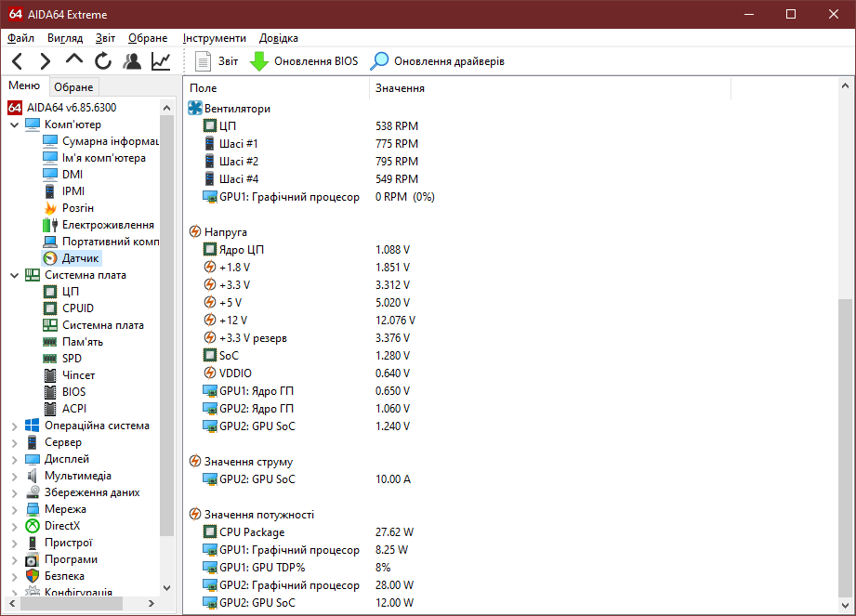Image resolution: width=856 pixels, height=616 pixels.
Task: Click the Безпека shield icon
Action: point(33,576)
